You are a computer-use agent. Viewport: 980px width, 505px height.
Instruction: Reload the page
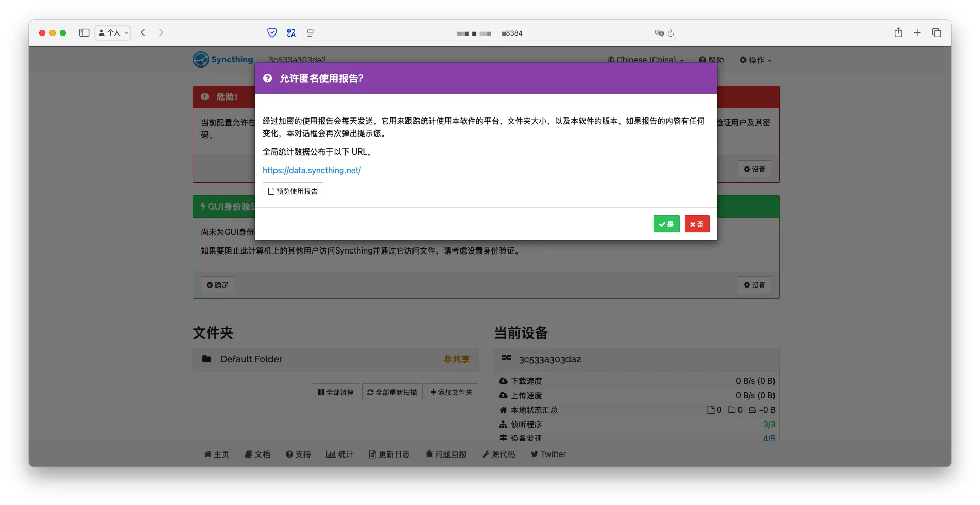(x=670, y=33)
